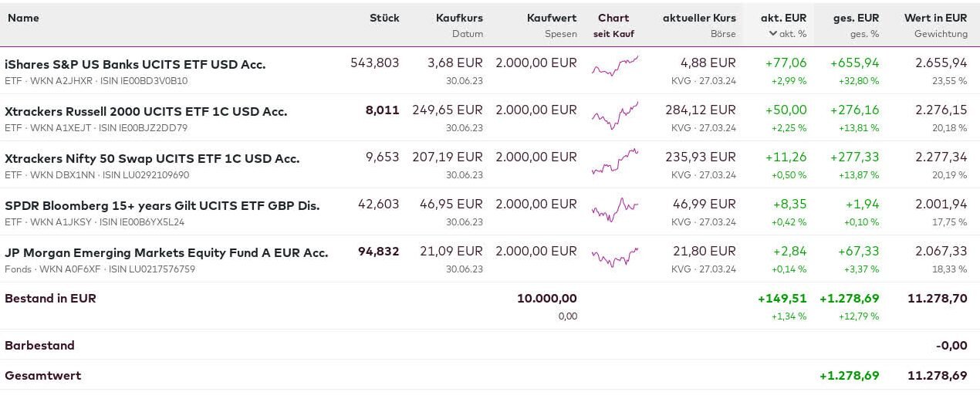Sort by the aktueller Kurs column header
Image resolution: width=980 pixels, height=399 pixels.
(699, 18)
